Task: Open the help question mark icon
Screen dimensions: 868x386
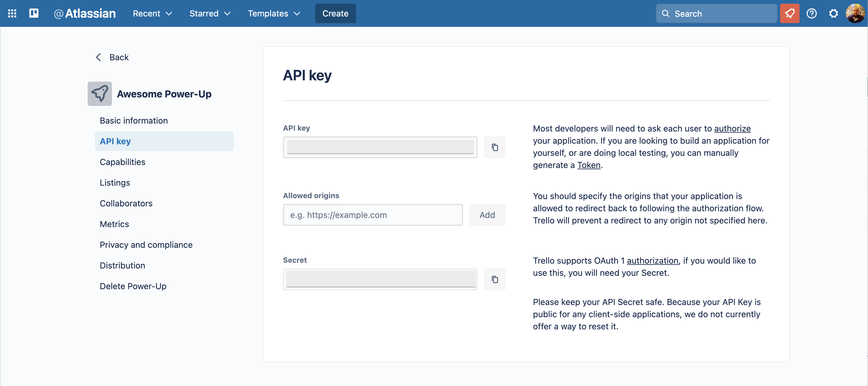Action: coord(811,13)
